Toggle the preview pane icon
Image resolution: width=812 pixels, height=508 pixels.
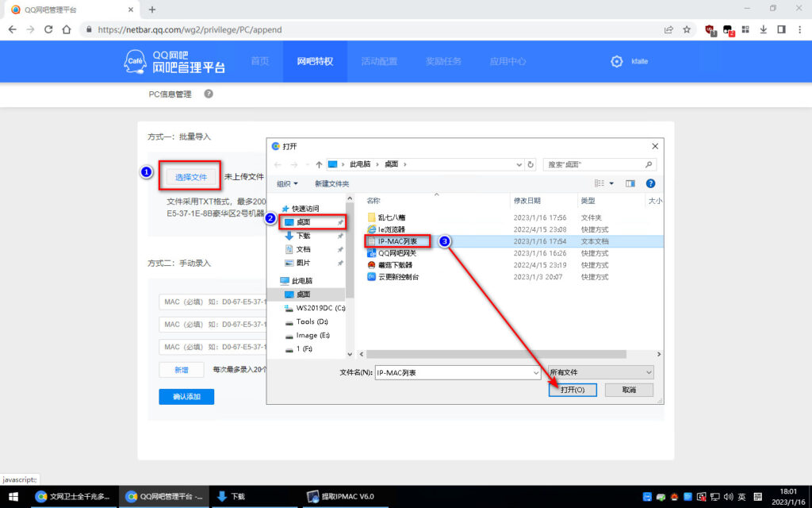(x=630, y=183)
